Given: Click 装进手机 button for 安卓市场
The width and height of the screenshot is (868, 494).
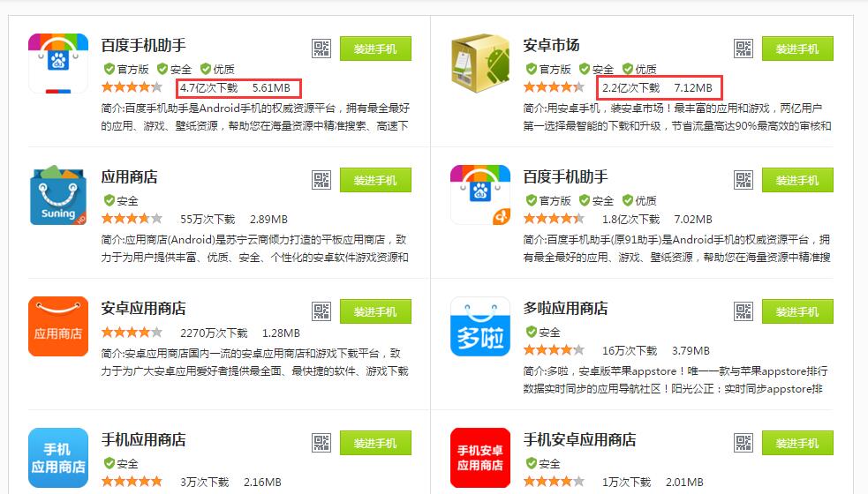Looking at the screenshot, I should (797, 49).
